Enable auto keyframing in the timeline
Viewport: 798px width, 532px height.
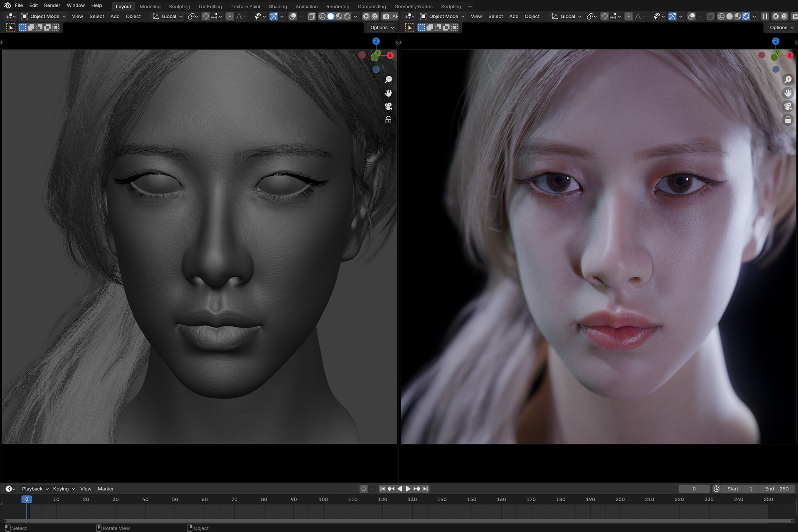[x=364, y=489]
